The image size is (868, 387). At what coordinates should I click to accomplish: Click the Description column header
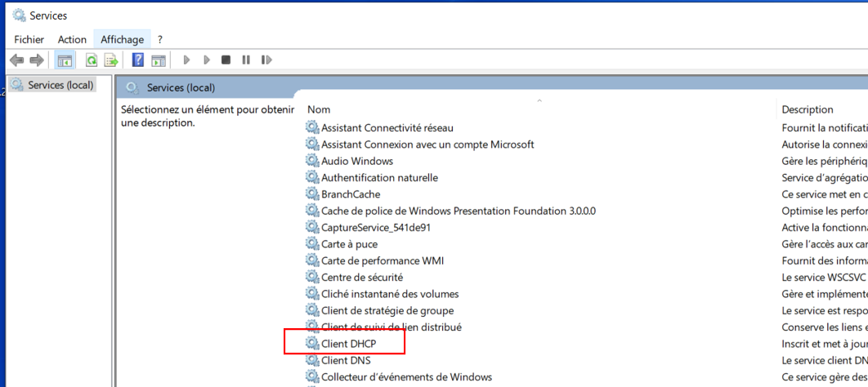tap(807, 109)
